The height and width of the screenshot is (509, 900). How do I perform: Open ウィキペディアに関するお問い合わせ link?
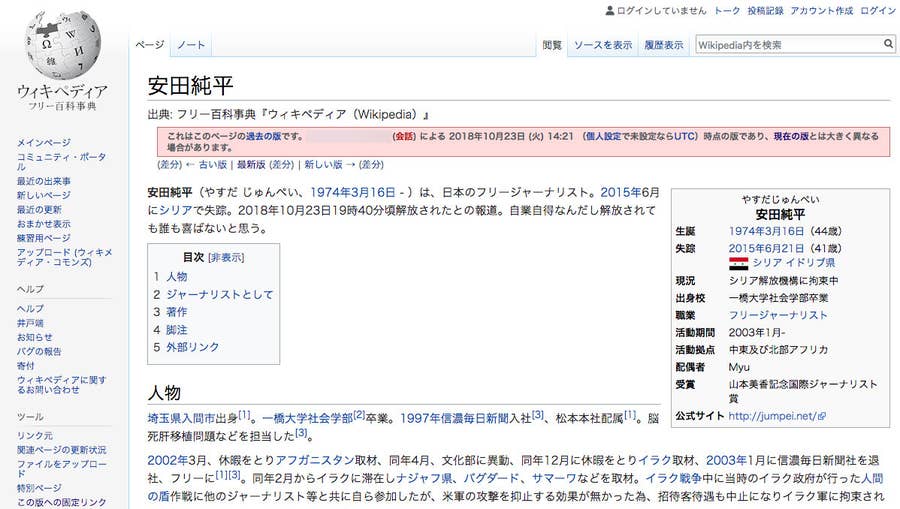click(x=61, y=384)
